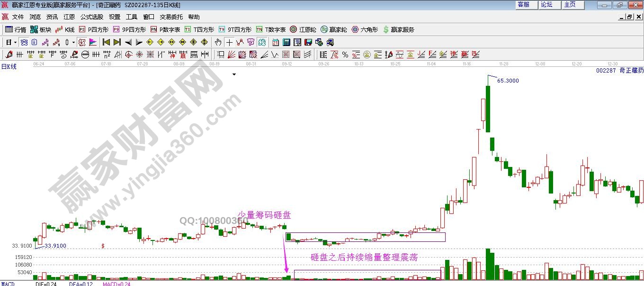Screen dimensions: 644x286
Task: Click the calculator icon in toolbar
Action: pyautogui.click(x=286, y=42)
